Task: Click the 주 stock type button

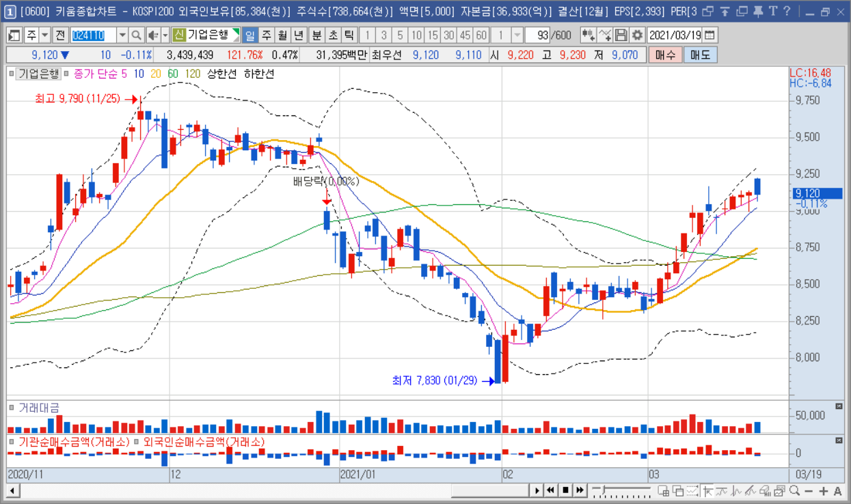Action: click(x=31, y=35)
